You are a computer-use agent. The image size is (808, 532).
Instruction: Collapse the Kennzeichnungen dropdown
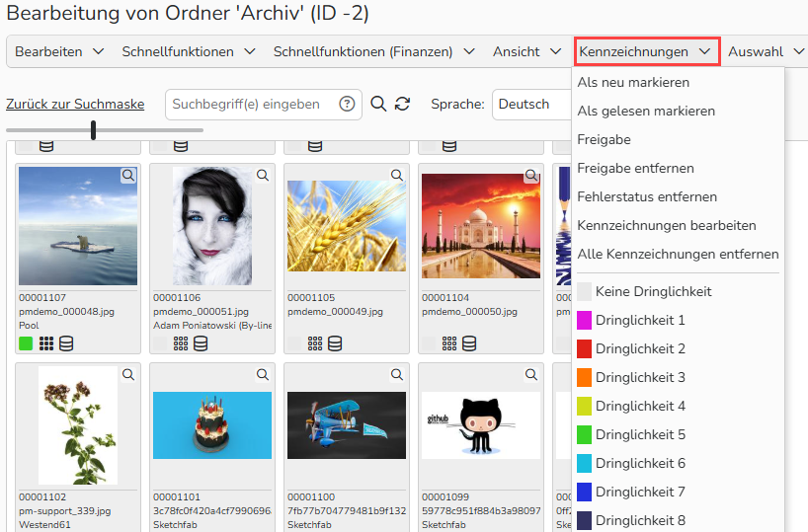click(647, 51)
